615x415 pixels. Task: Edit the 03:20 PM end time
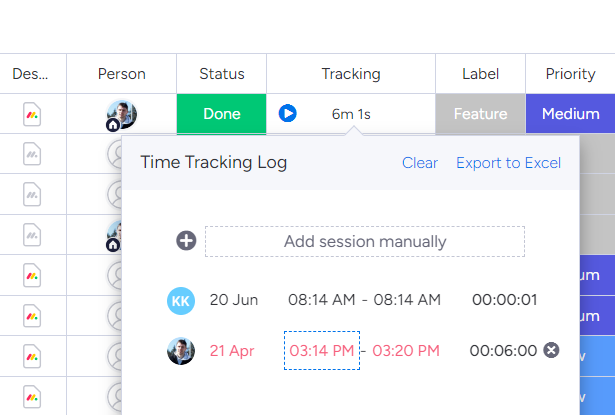[x=406, y=350]
